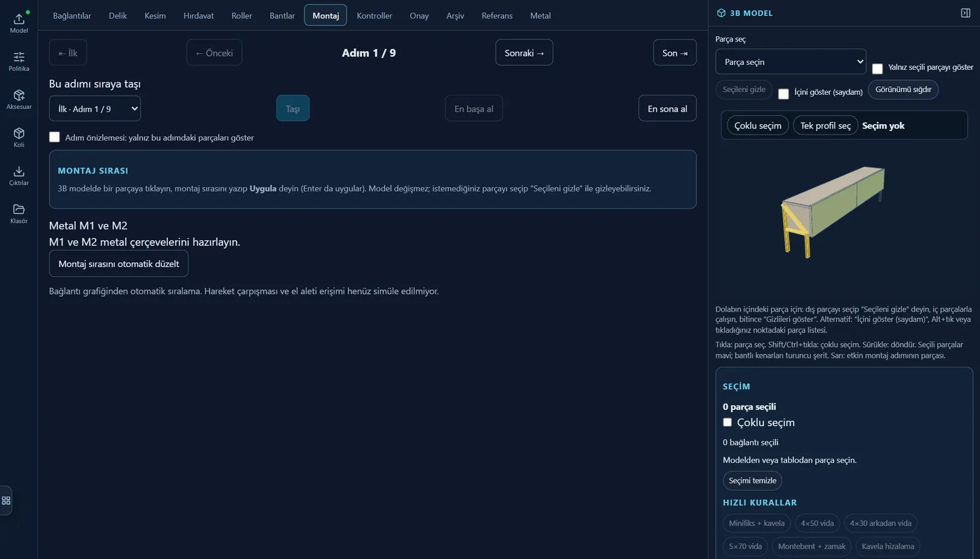Click the 'Sonraki →' step button
The height and width of the screenshot is (559, 980).
(524, 53)
